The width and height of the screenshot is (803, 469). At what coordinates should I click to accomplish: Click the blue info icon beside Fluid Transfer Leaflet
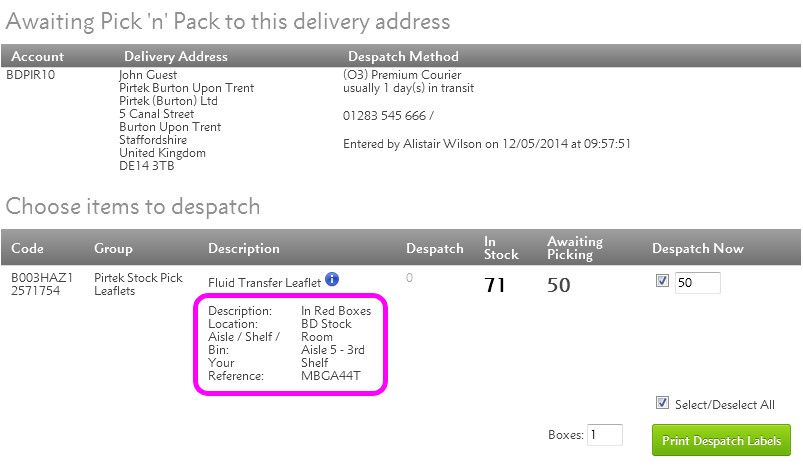coord(332,280)
